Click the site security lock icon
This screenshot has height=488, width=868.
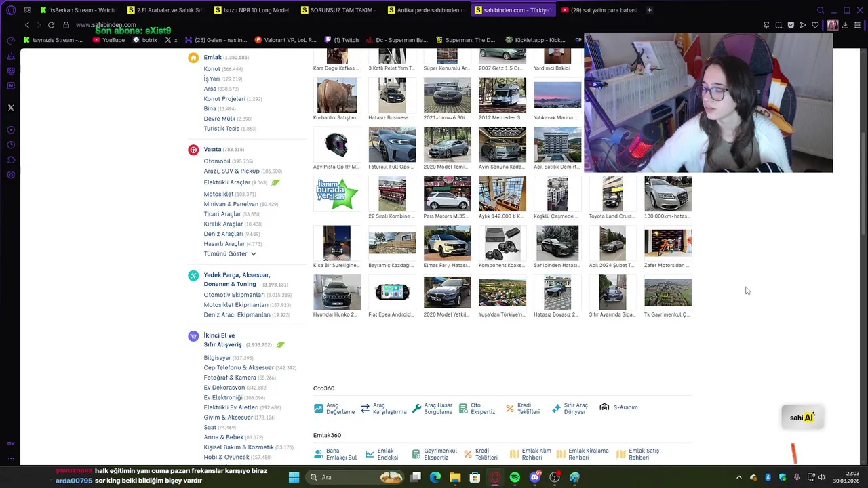pos(66,25)
